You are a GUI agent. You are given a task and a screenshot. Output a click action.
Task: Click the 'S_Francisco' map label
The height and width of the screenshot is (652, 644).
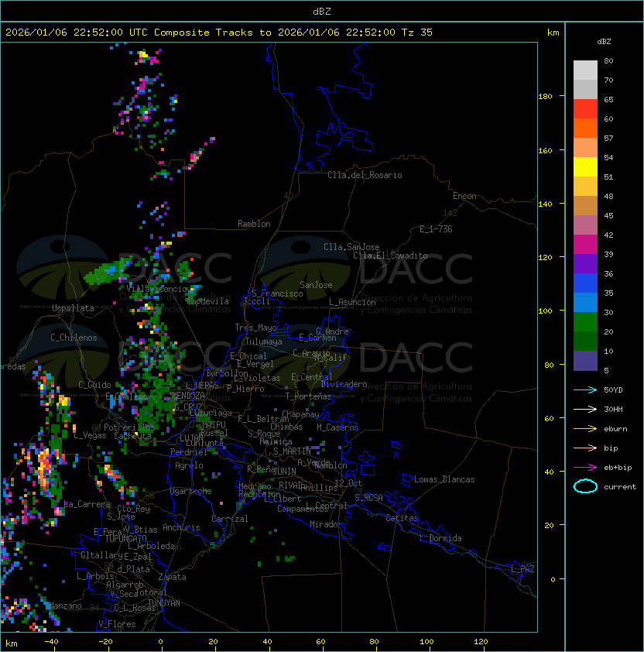coord(277,293)
